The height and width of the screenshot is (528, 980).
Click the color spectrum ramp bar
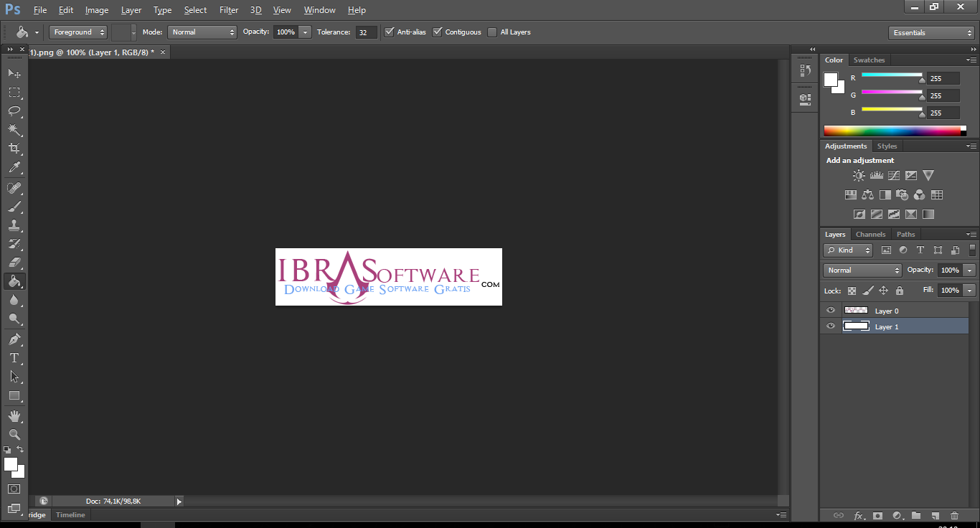[x=892, y=131]
